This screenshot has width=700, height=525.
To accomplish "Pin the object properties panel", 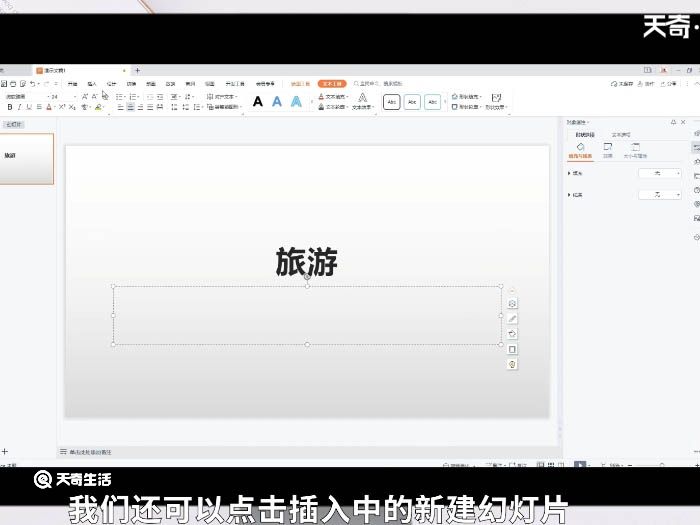I will tap(673, 122).
